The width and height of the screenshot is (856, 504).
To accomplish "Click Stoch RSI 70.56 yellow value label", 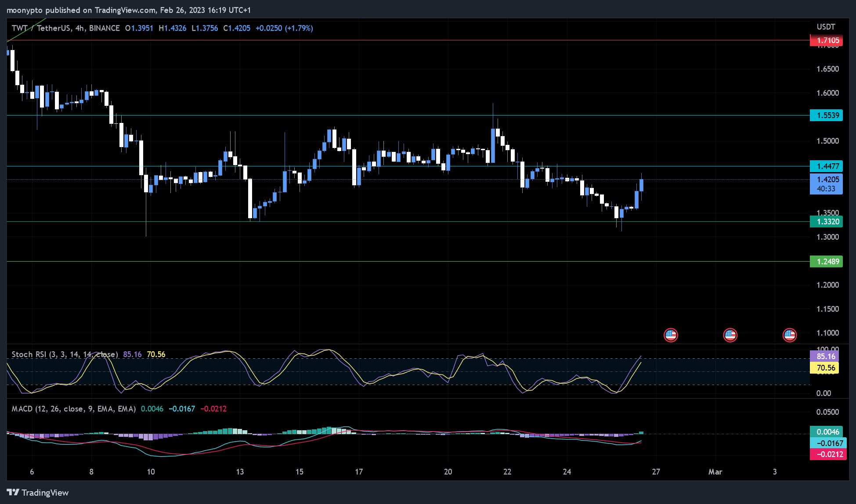I will pyautogui.click(x=824, y=368).
